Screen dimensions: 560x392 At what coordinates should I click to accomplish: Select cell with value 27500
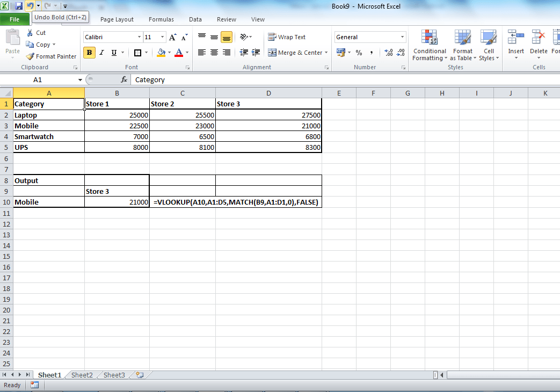[x=268, y=115]
